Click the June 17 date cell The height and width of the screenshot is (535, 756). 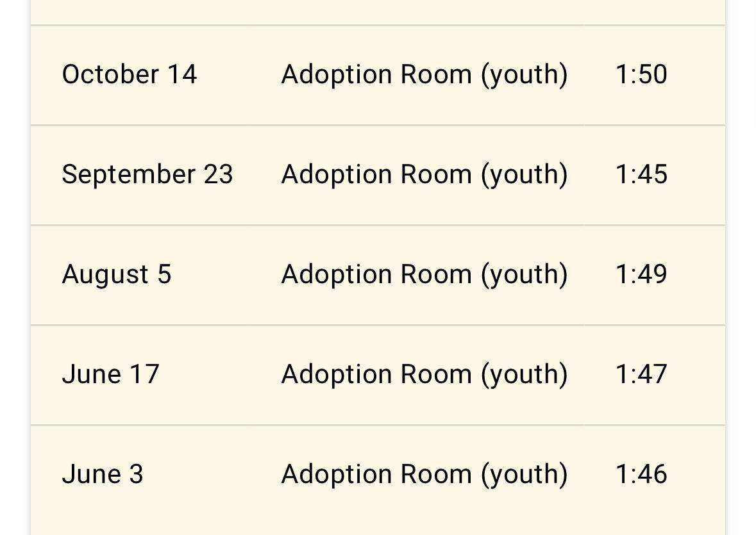tap(110, 374)
